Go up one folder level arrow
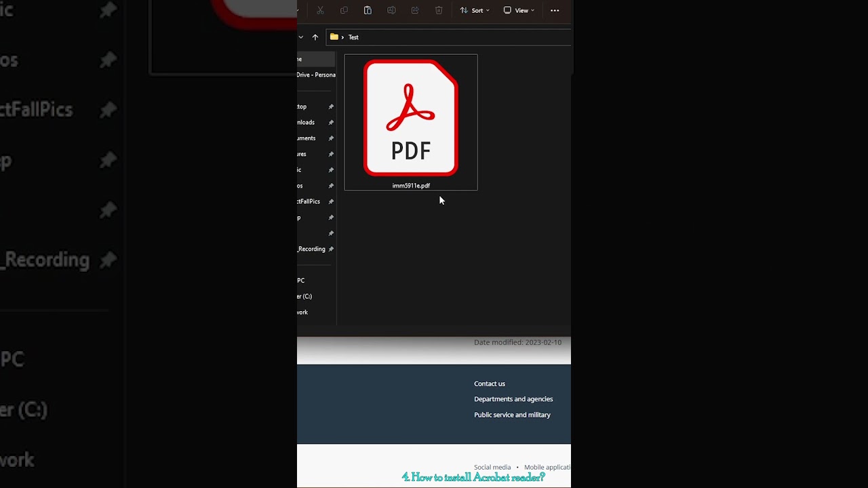The width and height of the screenshot is (868, 488). (315, 37)
